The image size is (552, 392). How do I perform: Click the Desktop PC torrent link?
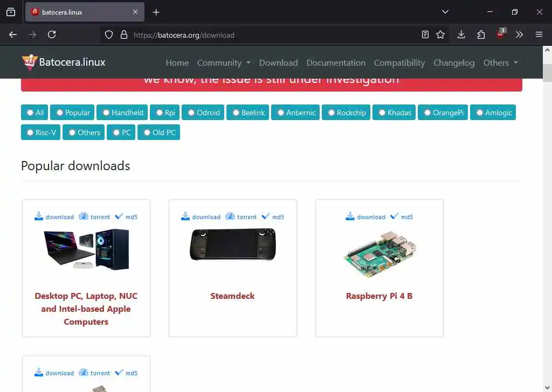point(94,216)
